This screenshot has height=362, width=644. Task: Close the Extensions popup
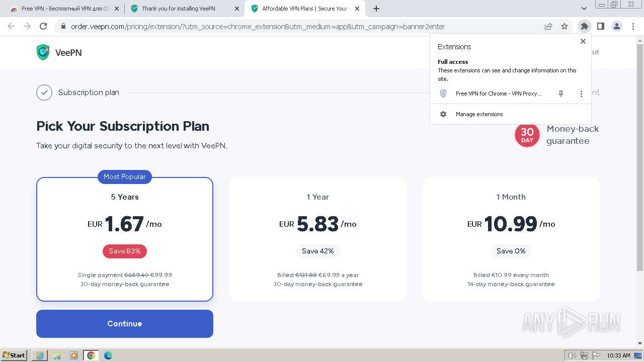[583, 41]
